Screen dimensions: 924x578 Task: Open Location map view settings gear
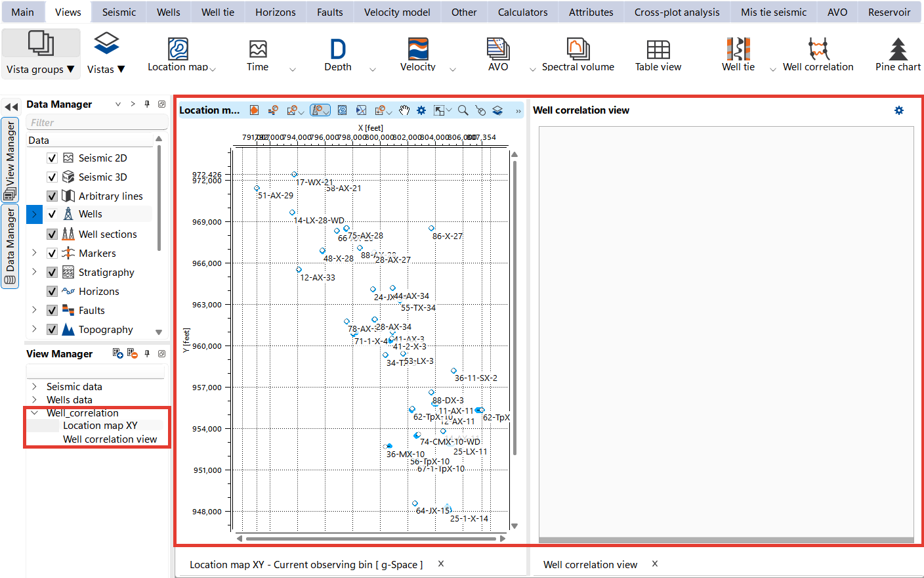pos(421,110)
